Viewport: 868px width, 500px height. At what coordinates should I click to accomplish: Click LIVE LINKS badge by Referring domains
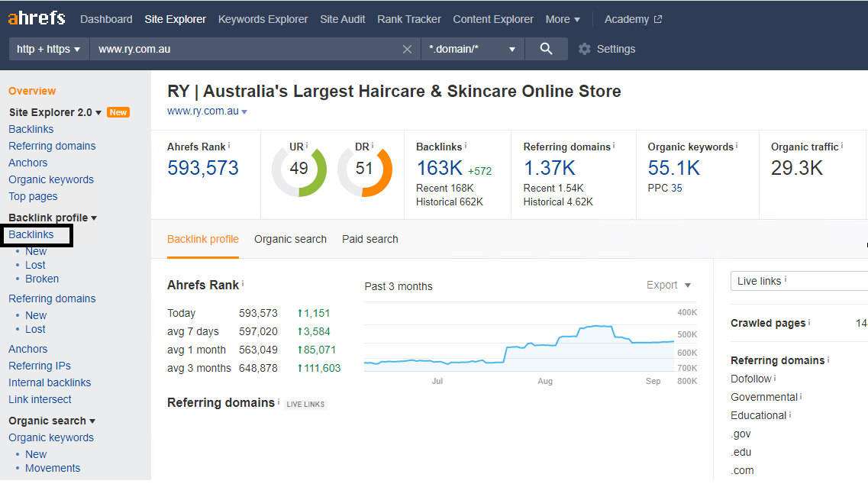[x=305, y=405]
